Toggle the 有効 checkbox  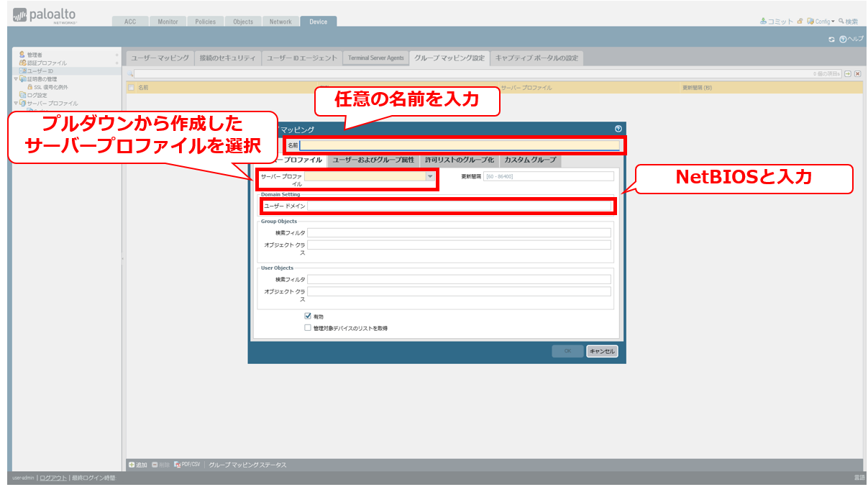coord(308,316)
